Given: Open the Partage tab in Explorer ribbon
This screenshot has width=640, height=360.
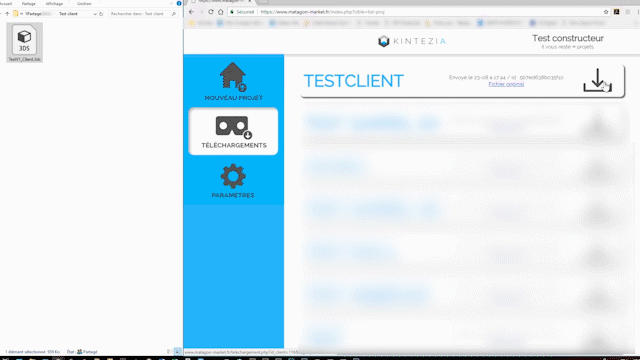Looking at the screenshot, I should click(x=29, y=4).
